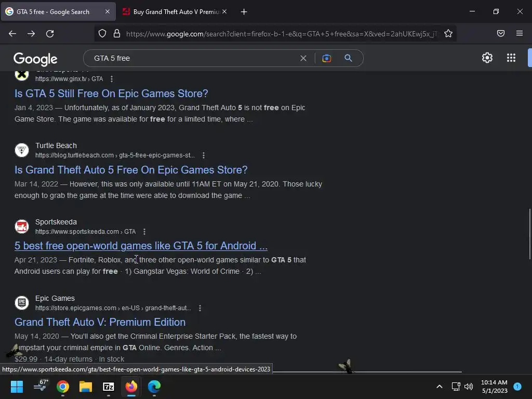Open the weather widget showing 67°
This screenshot has width=532, height=399.
click(41, 386)
